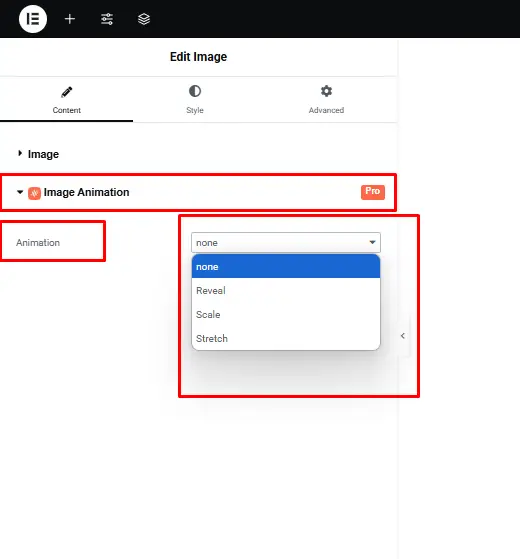Open Site Settings sliders icon
Viewport: 520px width, 559px height.
click(x=107, y=19)
